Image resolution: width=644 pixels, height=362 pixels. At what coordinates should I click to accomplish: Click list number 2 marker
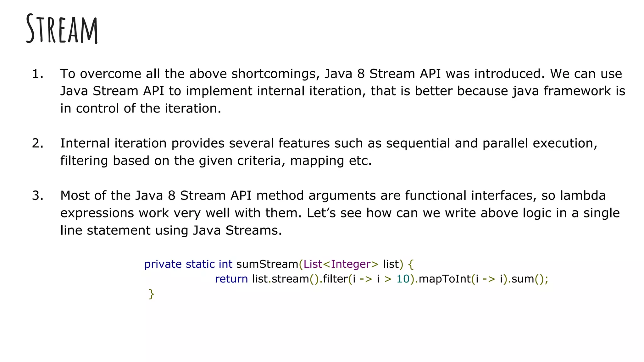[x=38, y=143]
